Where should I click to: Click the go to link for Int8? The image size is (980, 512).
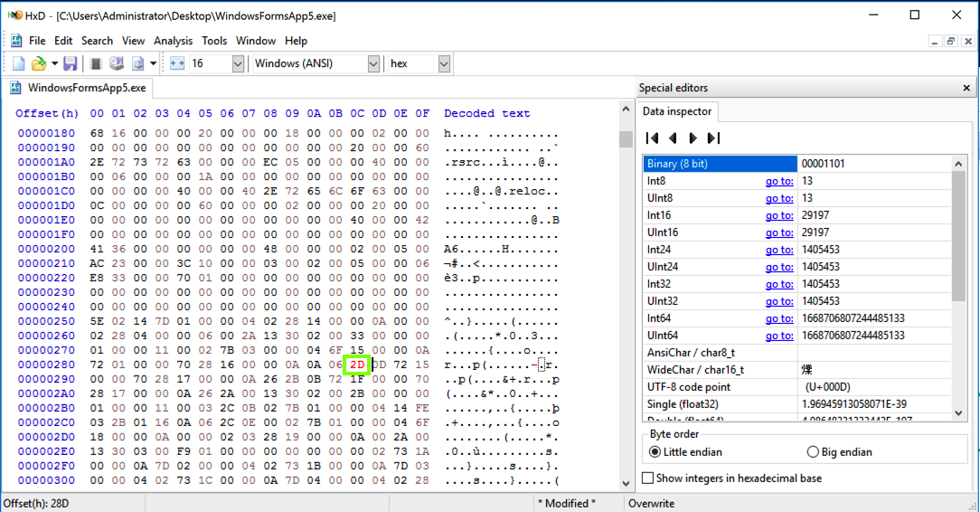tap(779, 181)
